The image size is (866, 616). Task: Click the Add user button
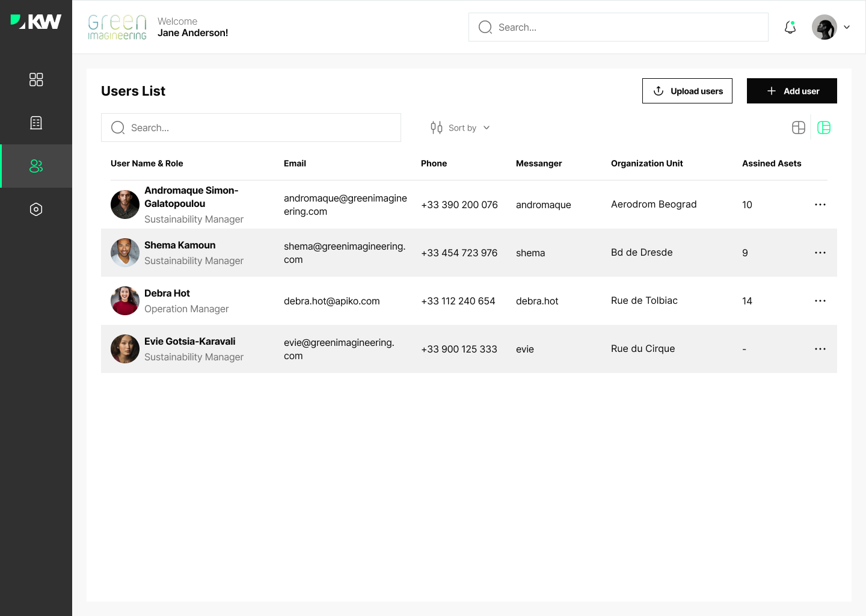click(792, 91)
